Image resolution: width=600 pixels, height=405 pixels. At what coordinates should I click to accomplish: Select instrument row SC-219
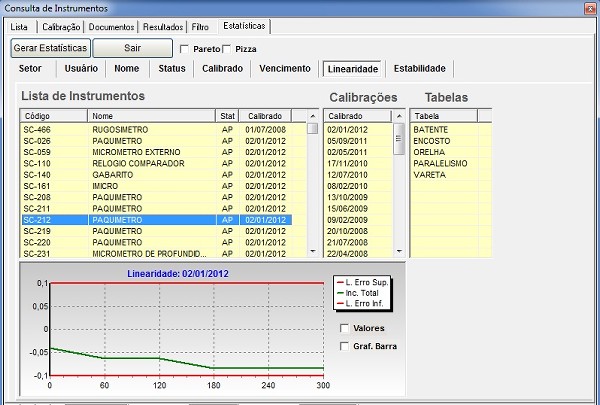coord(156,231)
